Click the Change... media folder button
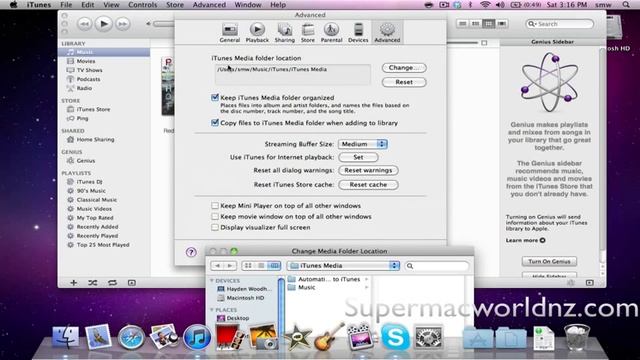Image resolution: width=640 pixels, height=360 pixels. tap(404, 68)
